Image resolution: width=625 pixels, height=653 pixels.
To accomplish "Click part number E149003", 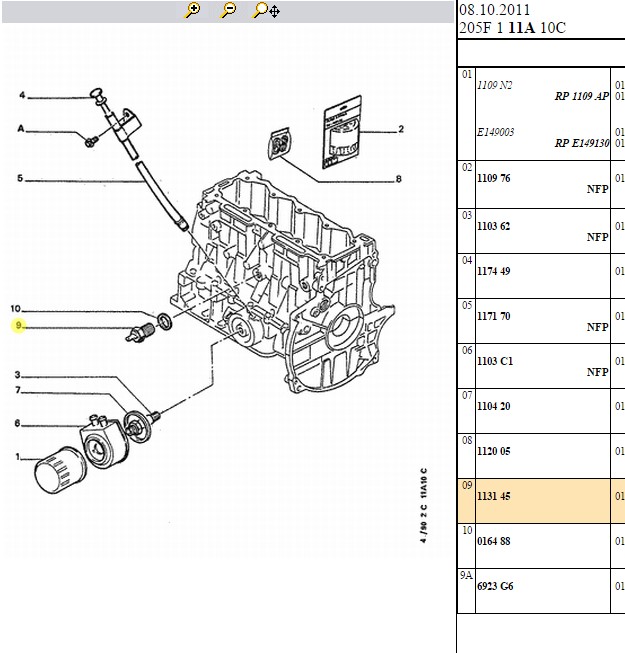I will (x=496, y=132).
